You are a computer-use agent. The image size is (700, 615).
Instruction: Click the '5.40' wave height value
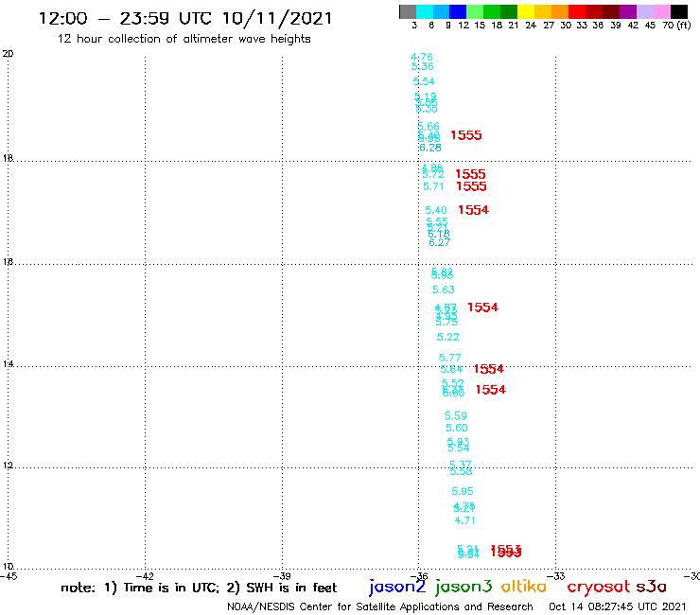click(436, 210)
